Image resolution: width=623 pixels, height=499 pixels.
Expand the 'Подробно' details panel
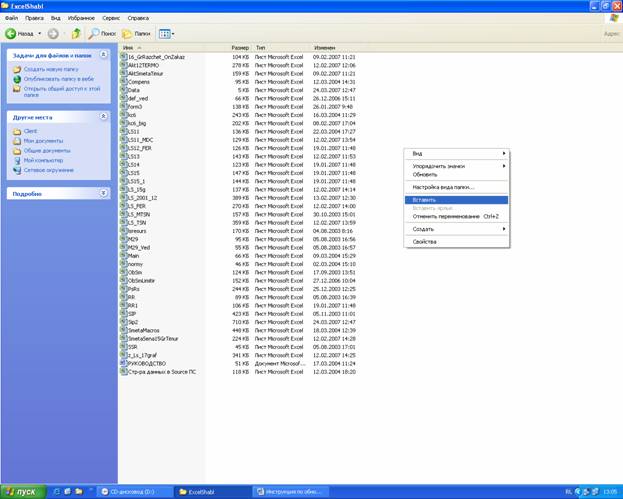(103, 193)
